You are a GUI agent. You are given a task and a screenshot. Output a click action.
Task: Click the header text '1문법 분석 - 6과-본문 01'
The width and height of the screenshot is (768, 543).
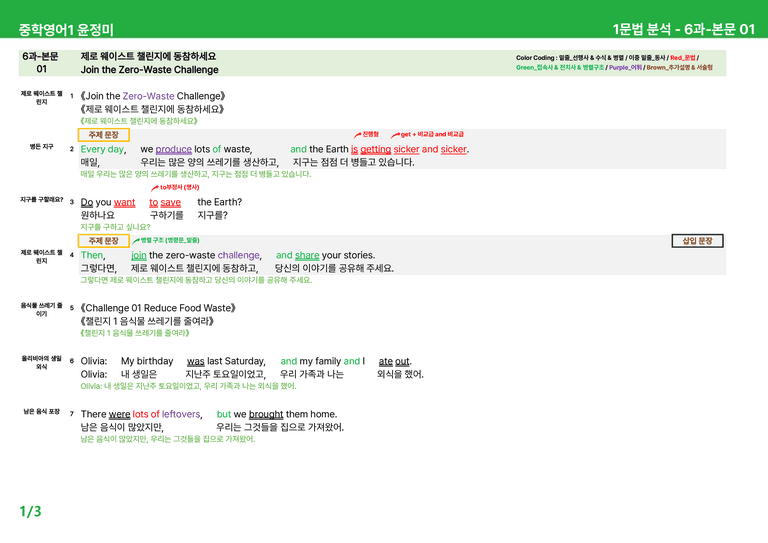tap(683, 29)
